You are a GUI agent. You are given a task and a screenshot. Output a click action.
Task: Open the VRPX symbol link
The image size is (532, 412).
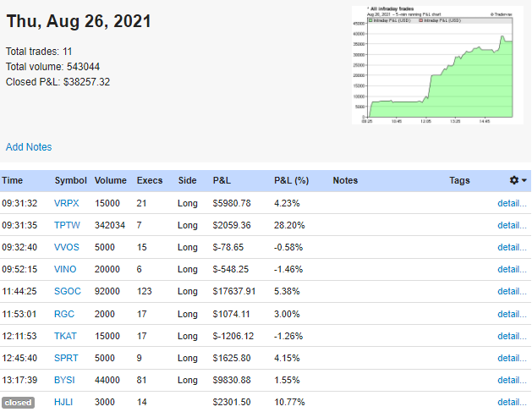click(x=67, y=203)
